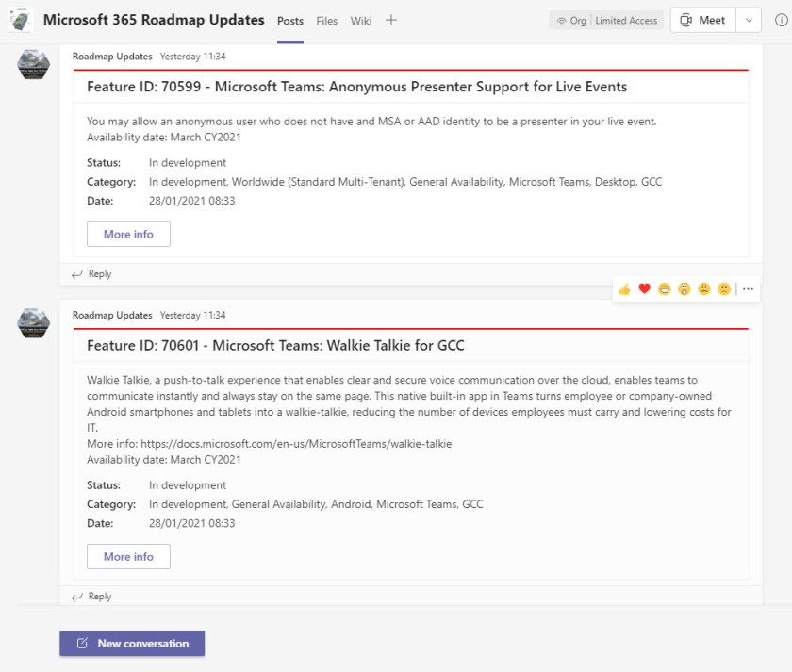Start a meeting with the Meet button

(x=703, y=20)
